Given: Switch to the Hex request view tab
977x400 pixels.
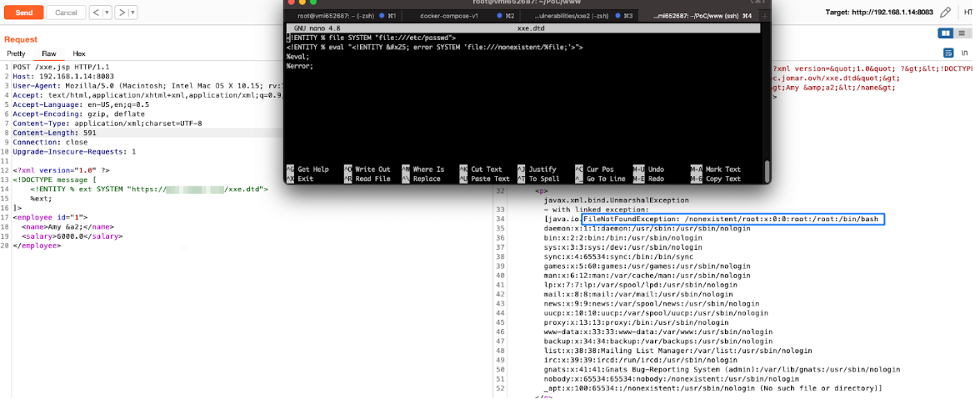Looking at the screenshot, I should 79,54.
